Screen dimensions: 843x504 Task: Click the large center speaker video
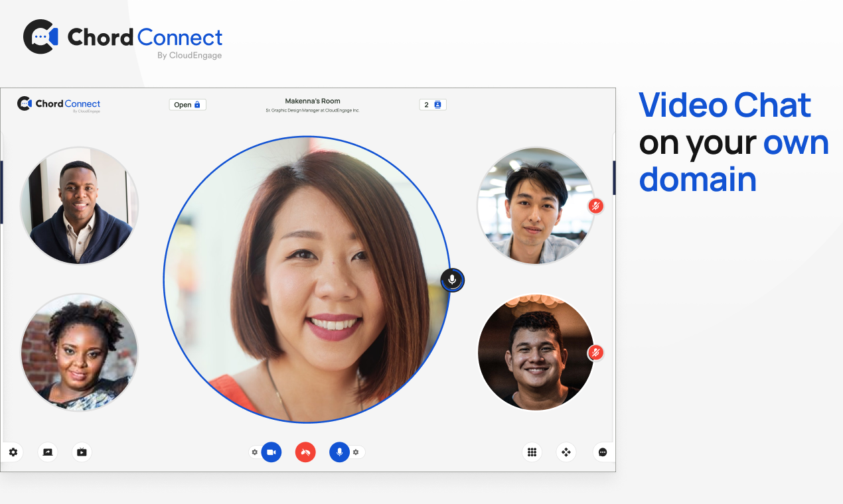(x=307, y=280)
